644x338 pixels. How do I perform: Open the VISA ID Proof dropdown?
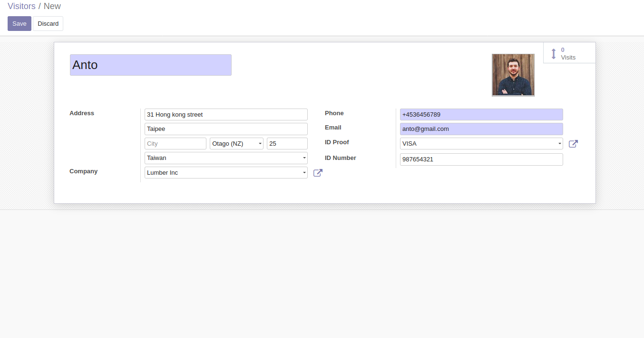click(x=559, y=144)
